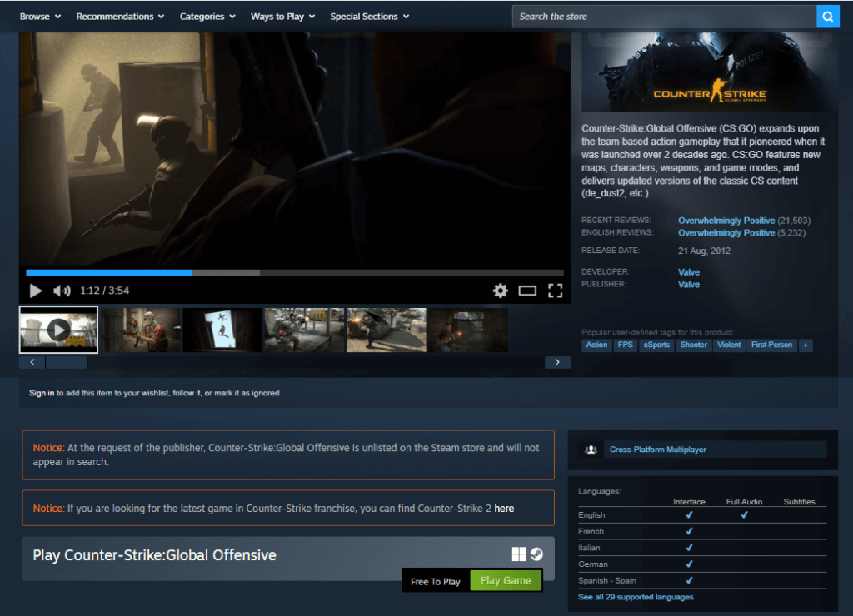Select the eSports tag

(x=656, y=345)
